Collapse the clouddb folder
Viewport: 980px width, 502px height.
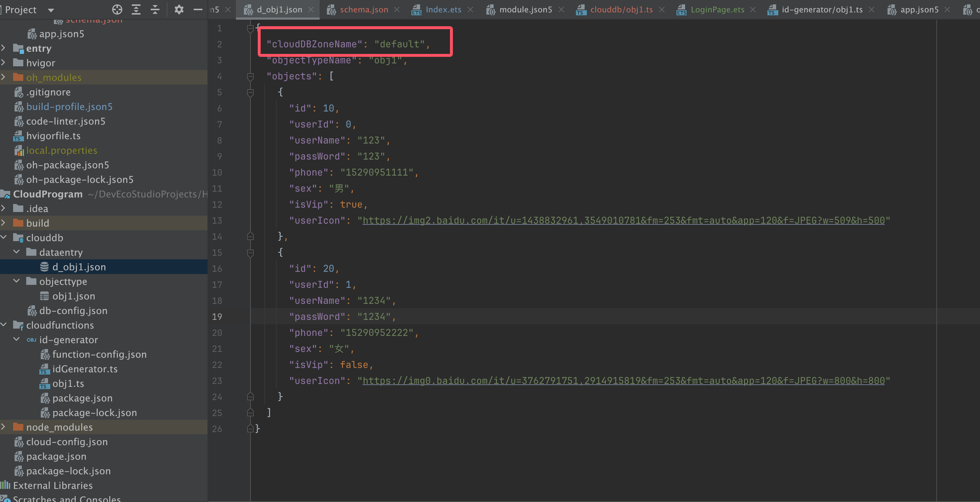pos(3,238)
